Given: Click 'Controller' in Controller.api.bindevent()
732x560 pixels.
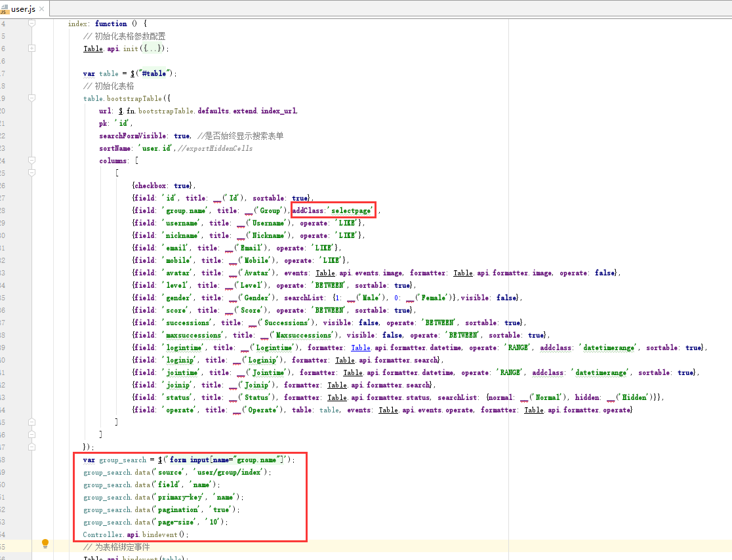Looking at the screenshot, I should [x=103, y=534].
